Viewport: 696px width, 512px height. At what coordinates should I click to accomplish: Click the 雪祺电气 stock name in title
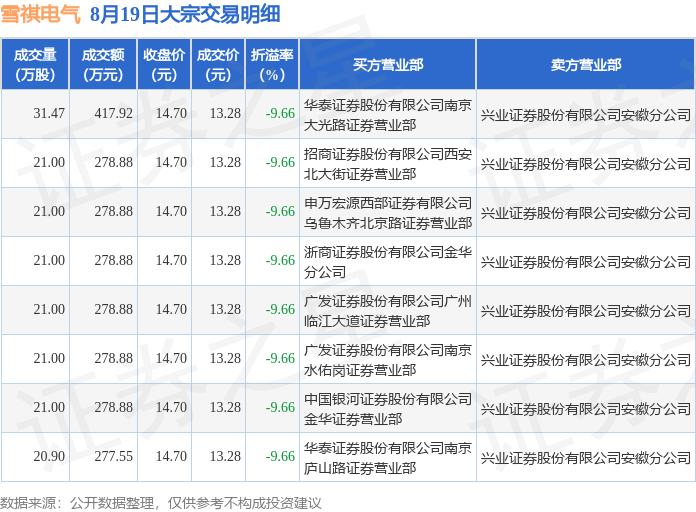pyautogui.click(x=40, y=14)
